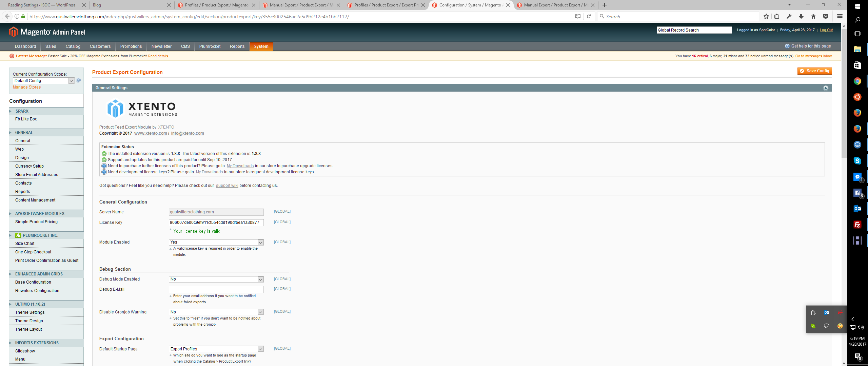
Task: Collapse General Settings with round arrow icon
Action: (x=826, y=88)
